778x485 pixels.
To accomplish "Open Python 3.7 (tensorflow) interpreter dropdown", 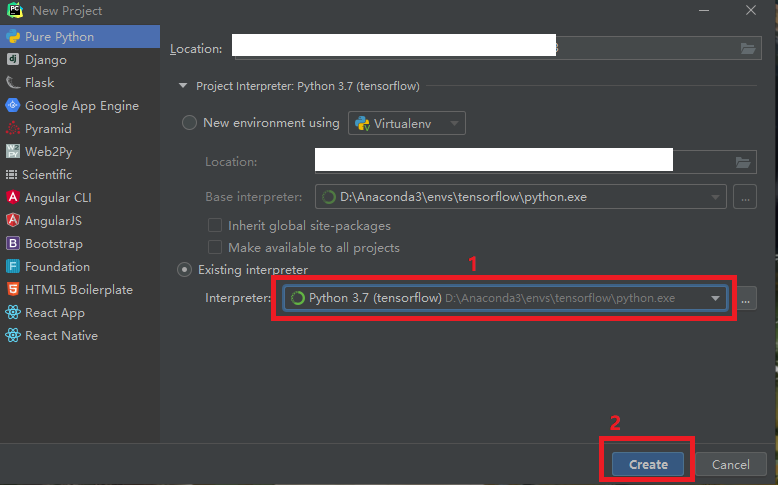I will coord(506,298).
